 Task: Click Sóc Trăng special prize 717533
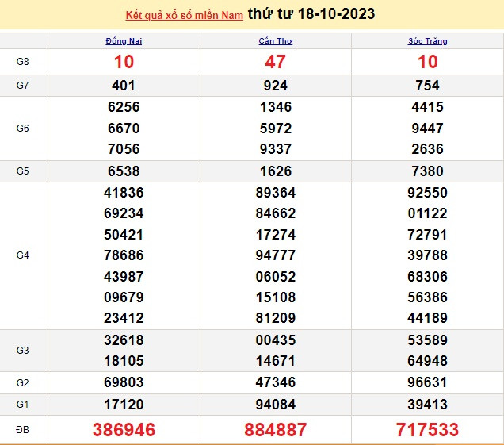[427, 430]
